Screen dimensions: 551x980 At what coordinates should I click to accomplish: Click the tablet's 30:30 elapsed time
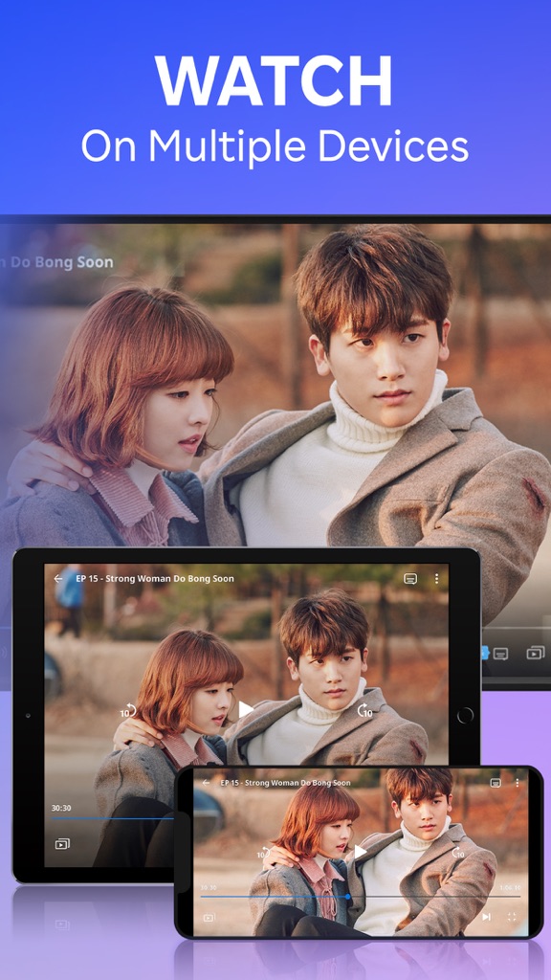[60, 808]
